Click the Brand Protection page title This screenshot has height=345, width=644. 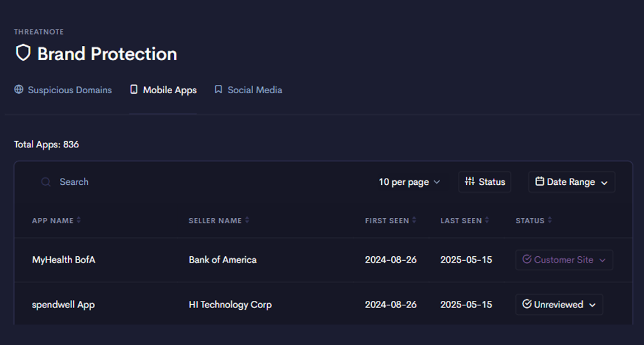pyautogui.click(x=107, y=54)
